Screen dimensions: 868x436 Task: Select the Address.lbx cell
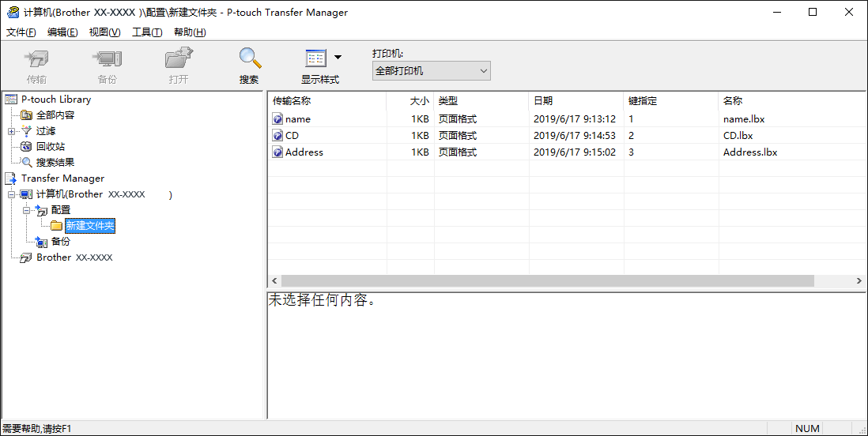750,152
